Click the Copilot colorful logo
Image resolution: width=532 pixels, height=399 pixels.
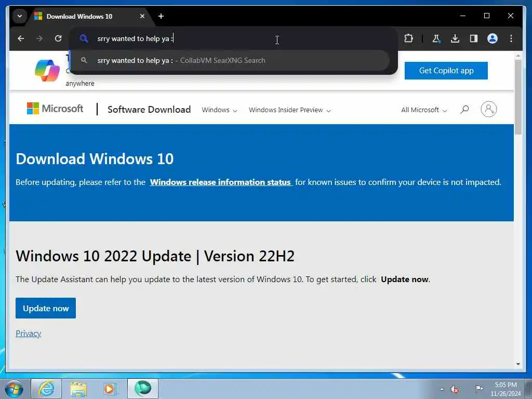47,71
